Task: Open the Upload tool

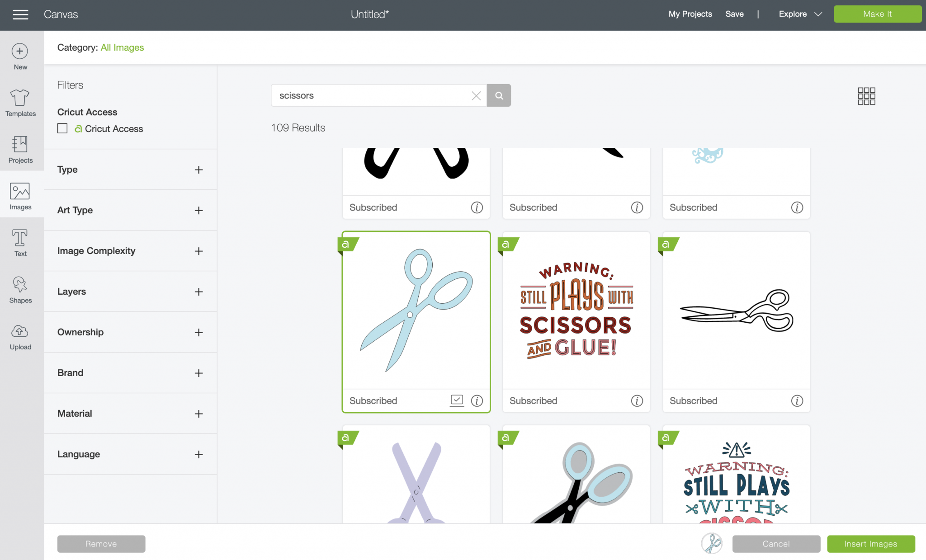Action: pyautogui.click(x=20, y=337)
